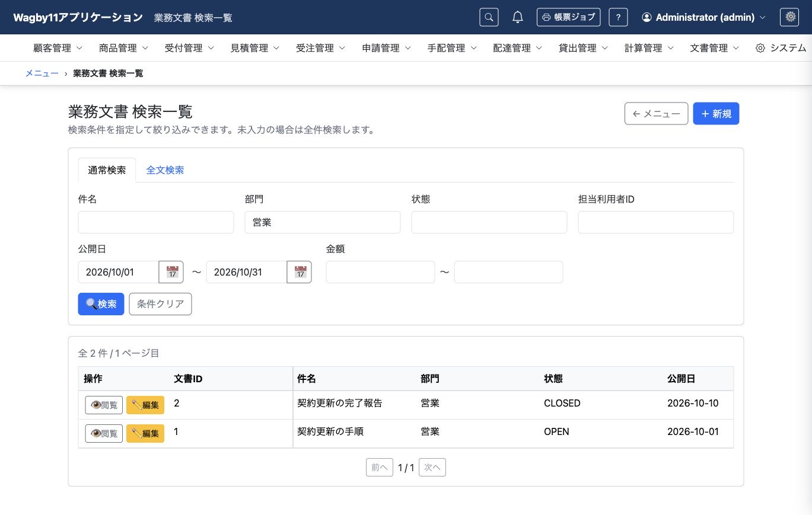Open the help question mark button
This screenshot has width=812, height=515.
(618, 17)
